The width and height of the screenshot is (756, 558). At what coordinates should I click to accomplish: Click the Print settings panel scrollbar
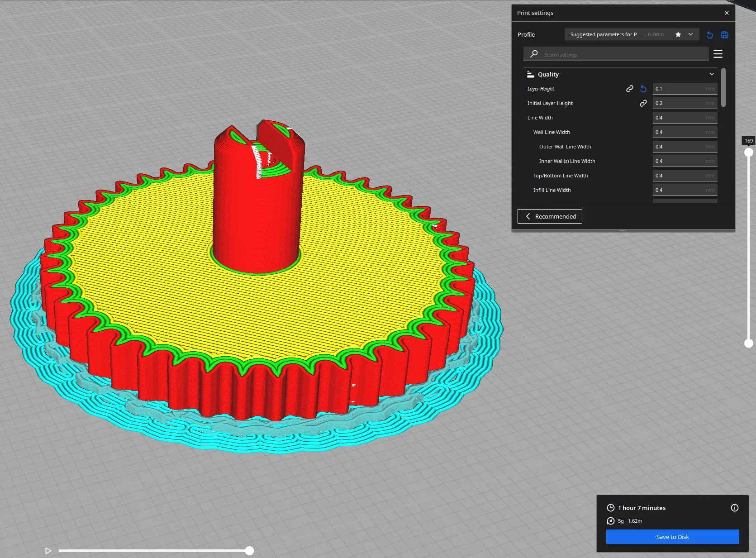(x=723, y=87)
